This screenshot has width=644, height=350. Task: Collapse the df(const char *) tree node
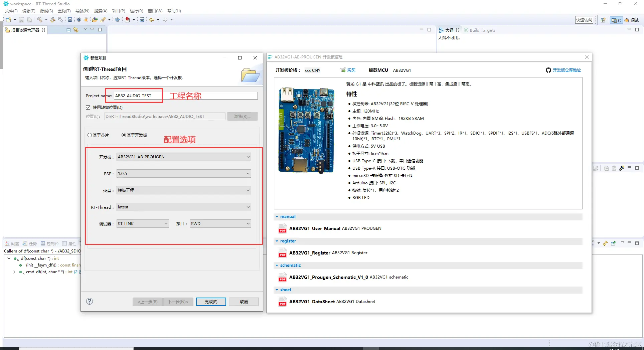pos(9,258)
